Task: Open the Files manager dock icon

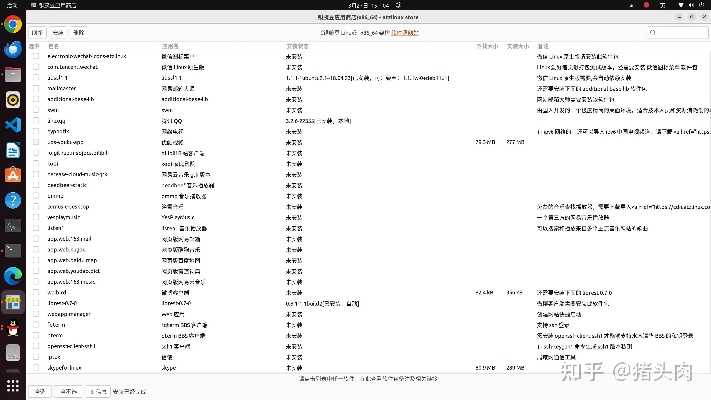Action: (13, 74)
